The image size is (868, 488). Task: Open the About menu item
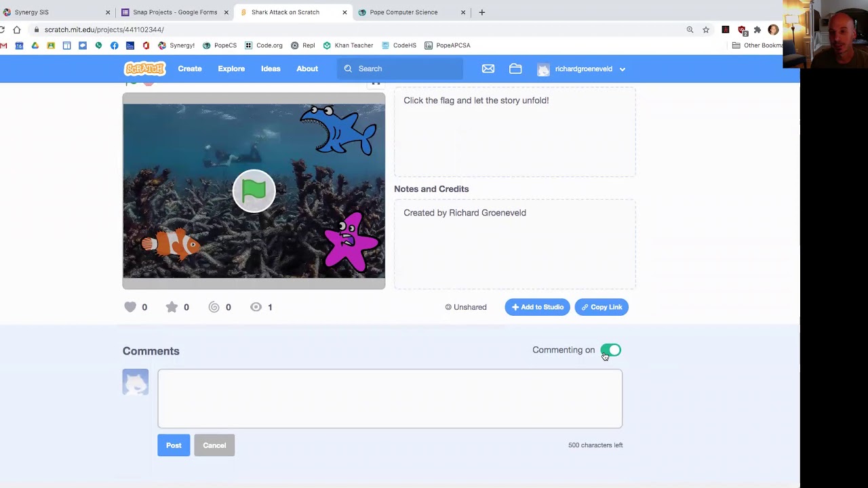tap(307, 68)
